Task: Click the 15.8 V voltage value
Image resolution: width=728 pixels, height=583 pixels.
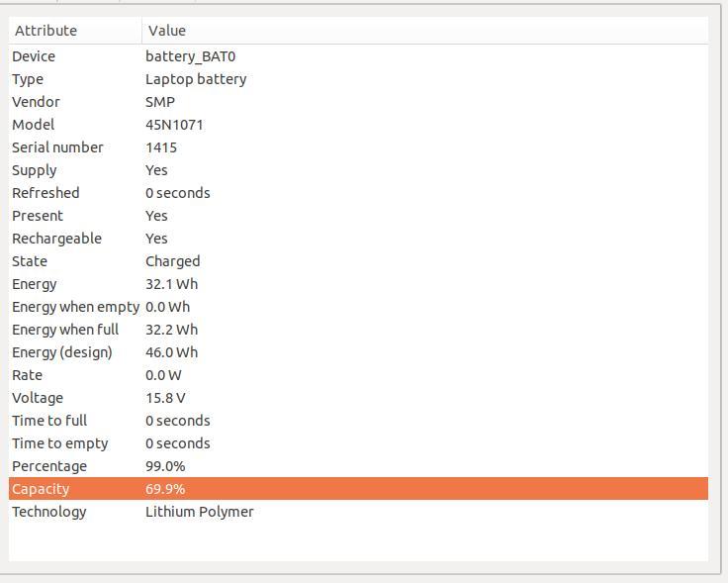Action: [165, 398]
